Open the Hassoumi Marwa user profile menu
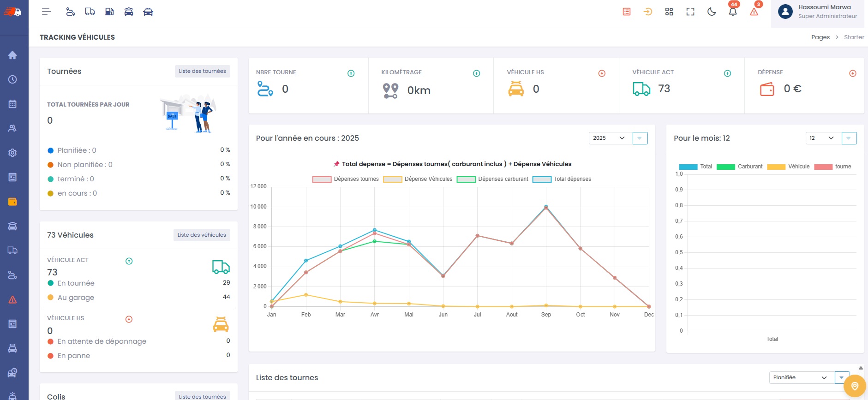 (818, 12)
